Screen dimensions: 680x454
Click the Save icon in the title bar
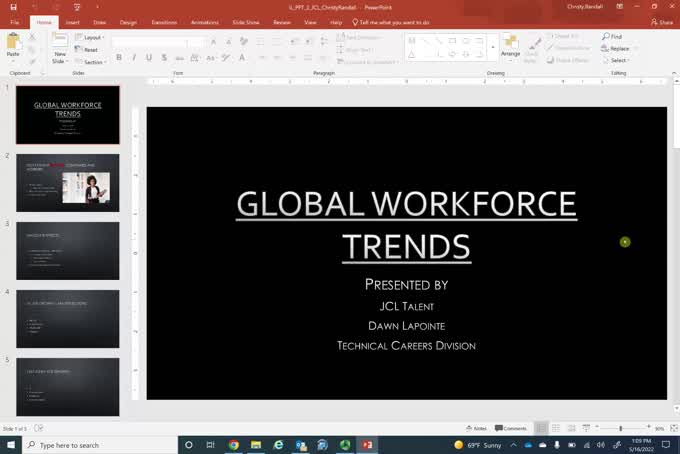pyautogui.click(x=13, y=7)
